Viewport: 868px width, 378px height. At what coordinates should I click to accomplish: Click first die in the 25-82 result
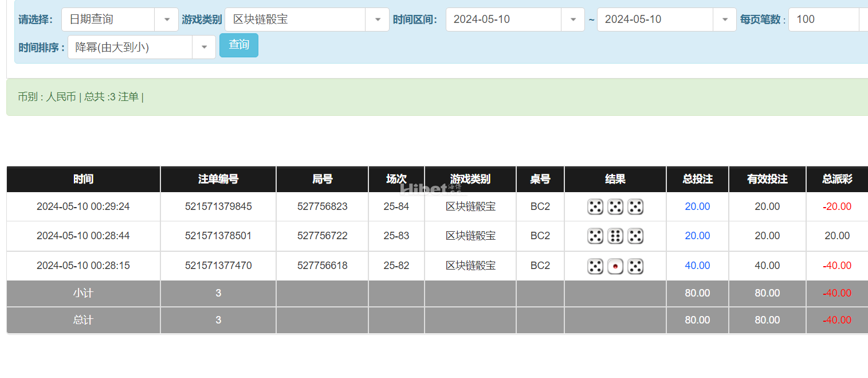tap(595, 266)
